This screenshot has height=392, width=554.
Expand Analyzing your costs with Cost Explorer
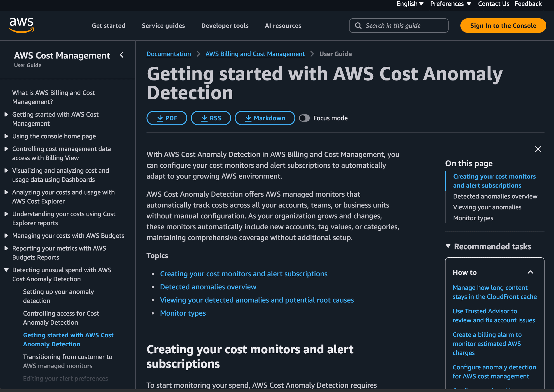6,192
